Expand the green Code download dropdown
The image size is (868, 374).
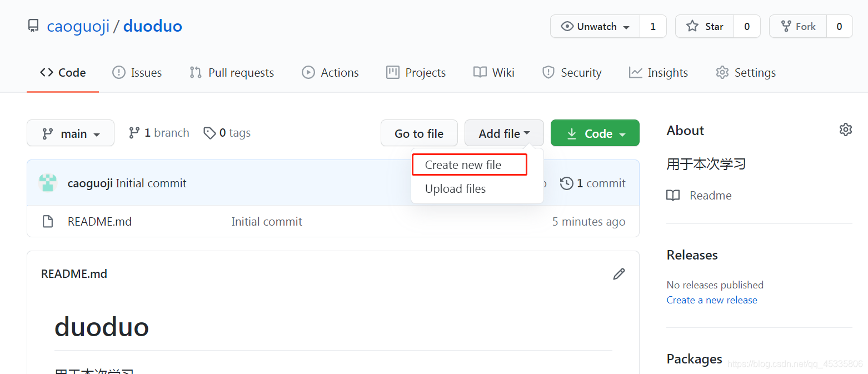click(595, 133)
